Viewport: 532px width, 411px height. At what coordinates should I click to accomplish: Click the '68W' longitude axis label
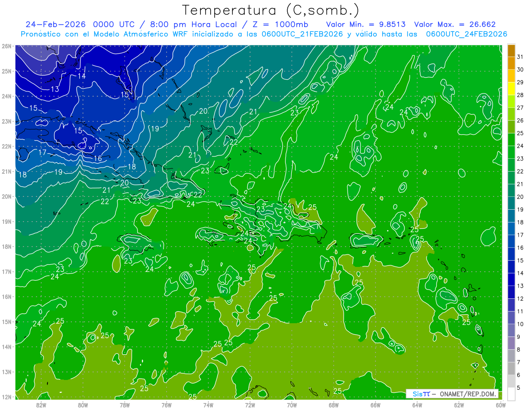point(333,404)
